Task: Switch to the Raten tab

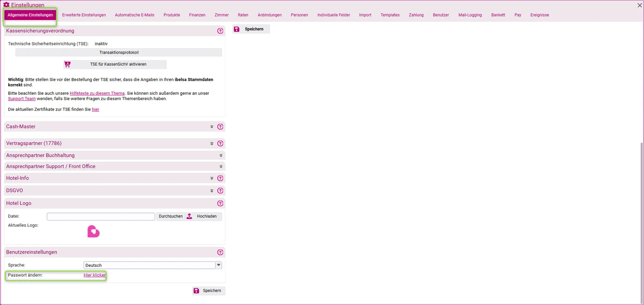Action: [x=243, y=15]
